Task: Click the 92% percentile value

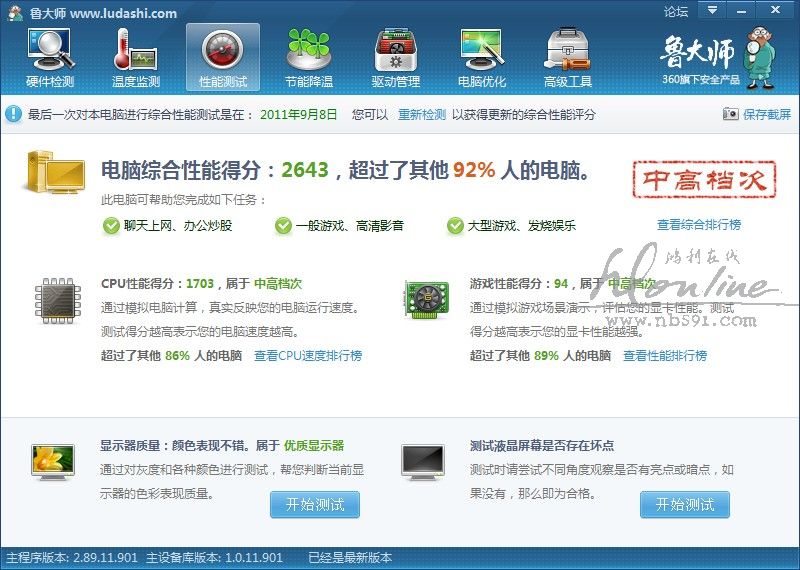Action: coord(474,170)
